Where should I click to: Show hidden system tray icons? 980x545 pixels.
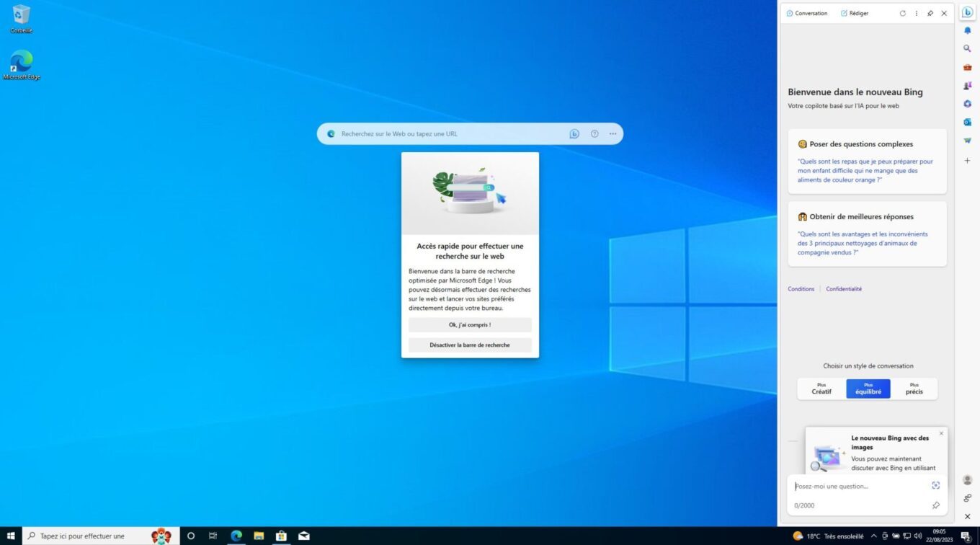tap(874, 536)
